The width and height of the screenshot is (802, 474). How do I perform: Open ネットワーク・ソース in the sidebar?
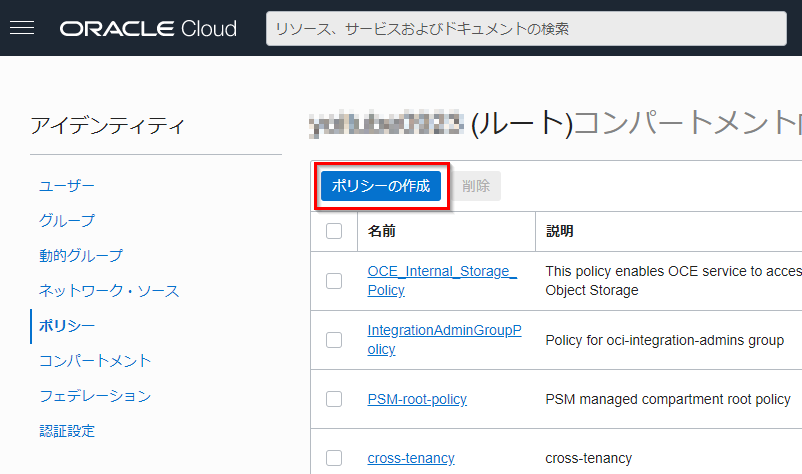(109, 291)
